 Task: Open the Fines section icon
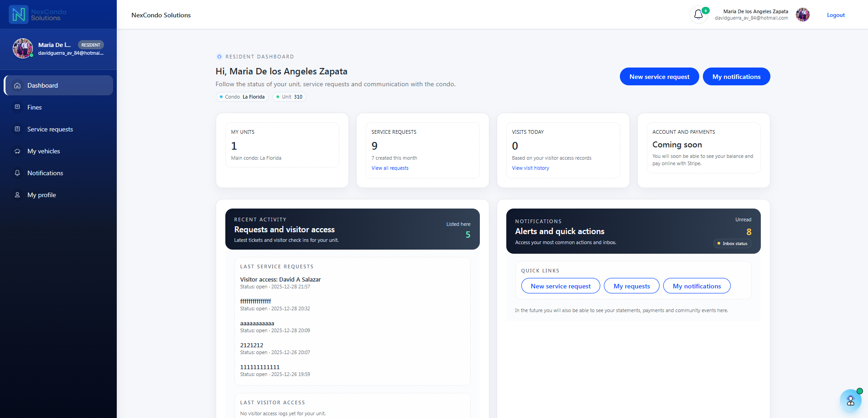[x=17, y=107]
